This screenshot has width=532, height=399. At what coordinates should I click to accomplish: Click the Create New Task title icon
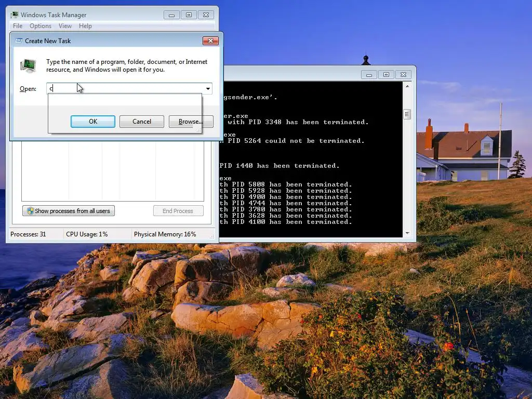coord(19,41)
